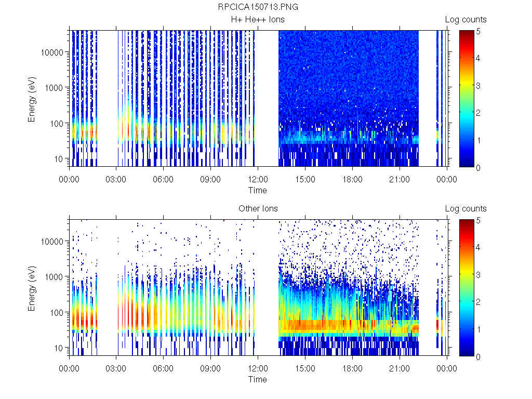This screenshot has height=399, width=532.
Task: Select the "H+ He++ Ions" plot title
Action: point(258,20)
